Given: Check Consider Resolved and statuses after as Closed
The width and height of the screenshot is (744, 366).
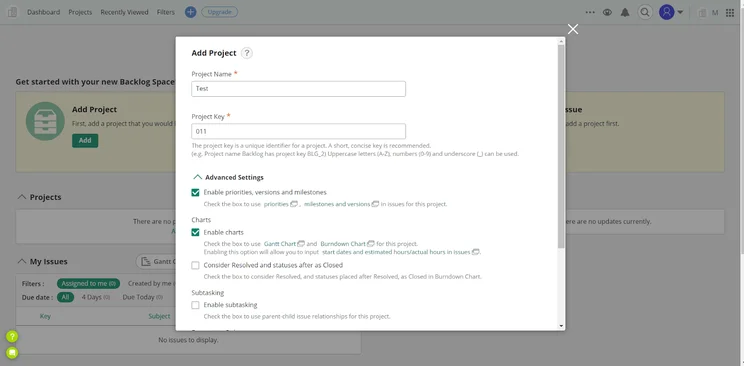Looking at the screenshot, I should tap(195, 265).
